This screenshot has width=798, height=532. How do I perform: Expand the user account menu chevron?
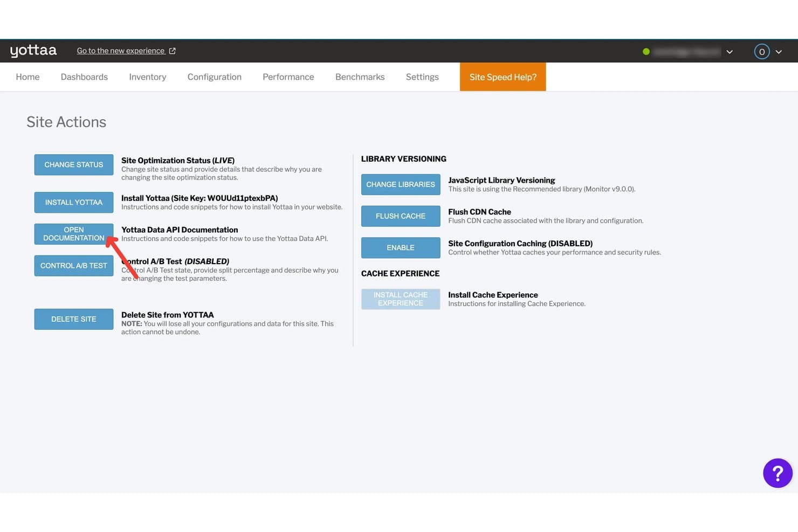tap(779, 52)
